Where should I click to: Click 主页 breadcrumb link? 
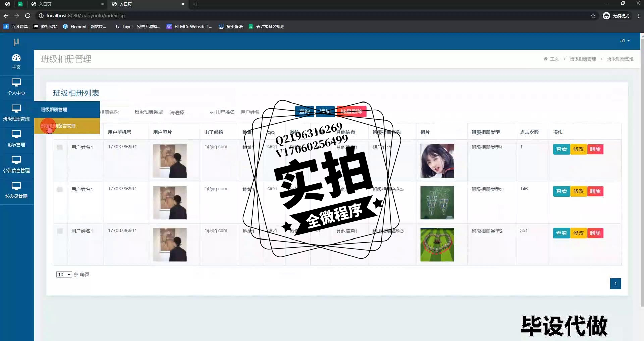(x=554, y=59)
